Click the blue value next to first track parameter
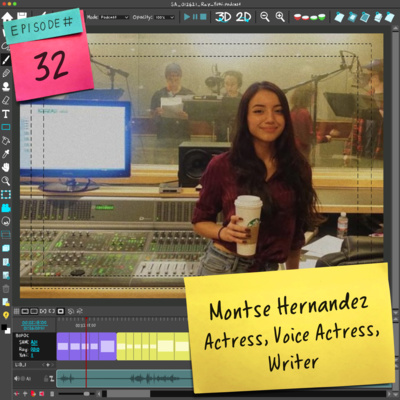 [x=34, y=342]
